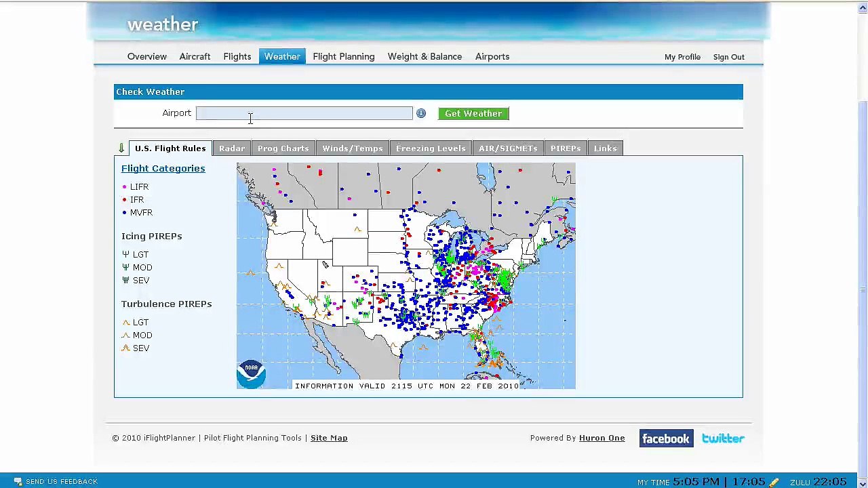Click the airport info icon
This screenshot has width=868, height=488.
tap(421, 113)
